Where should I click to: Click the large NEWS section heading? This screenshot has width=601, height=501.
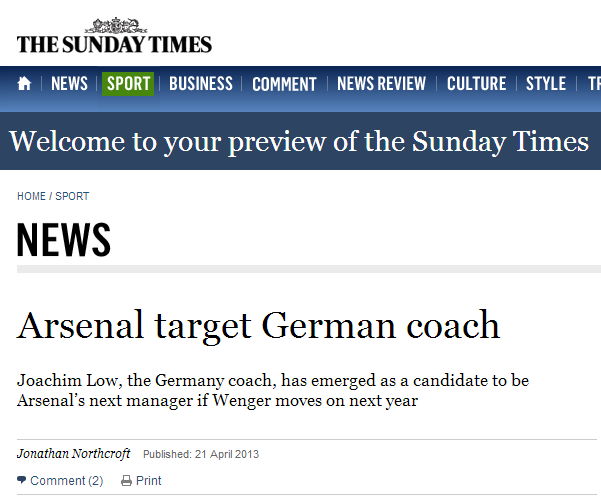coord(64,240)
